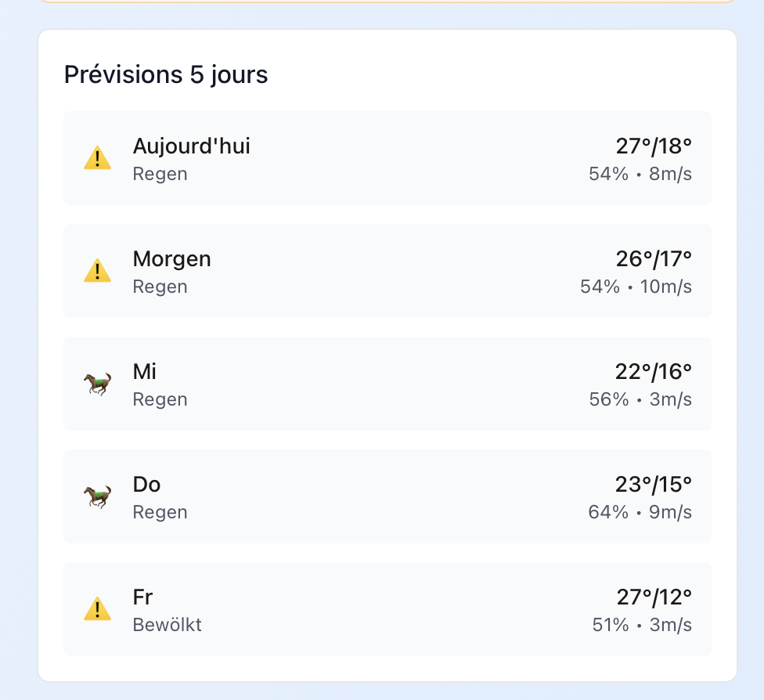
Task: Click the 22°/16° temperature reading
Action: click(654, 372)
